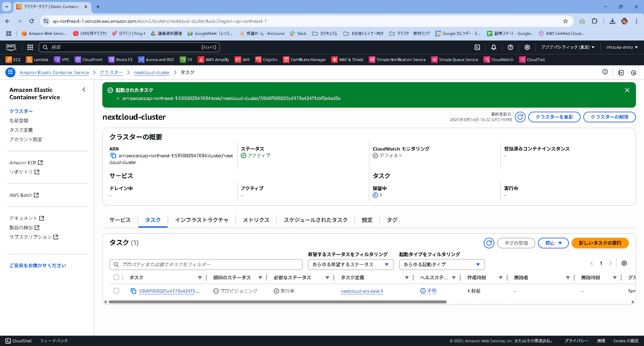
Task: Click the クラスターの削除 button
Action: click(609, 117)
